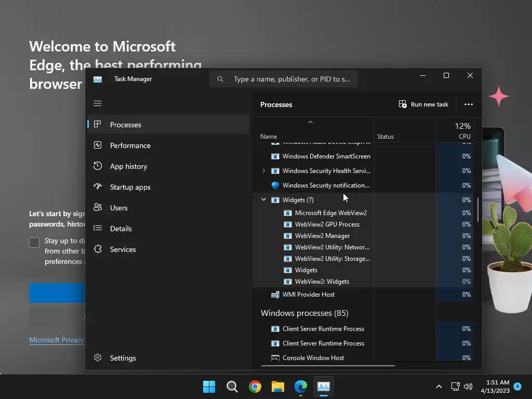Screen dimensions: 532x399
Task: Click the volume speaker tray icon
Action: coord(468,387)
